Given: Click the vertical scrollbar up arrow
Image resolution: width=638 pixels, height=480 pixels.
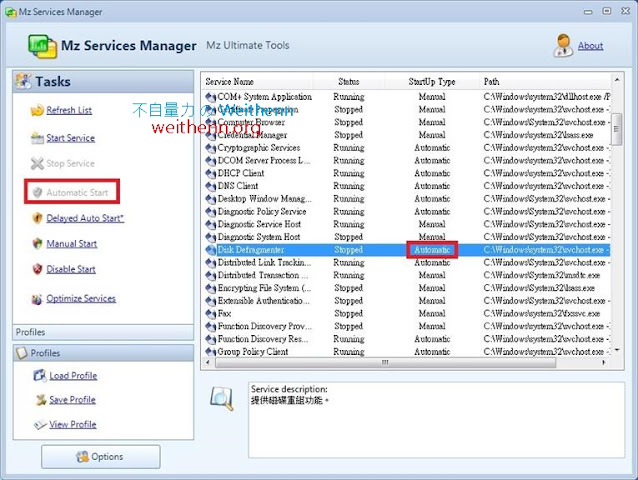Looking at the screenshot, I should pyautogui.click(x=617, y=80).
